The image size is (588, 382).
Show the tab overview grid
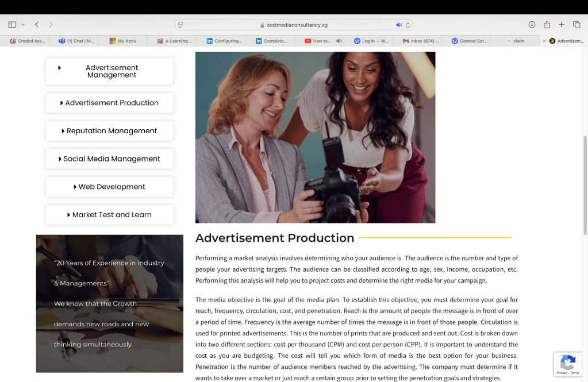pos(577,25)
